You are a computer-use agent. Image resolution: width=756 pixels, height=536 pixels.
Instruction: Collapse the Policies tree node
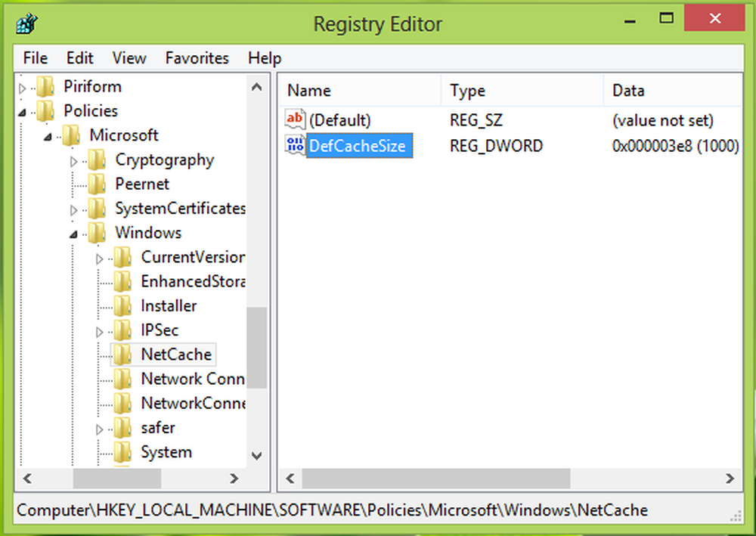[23, 112]
